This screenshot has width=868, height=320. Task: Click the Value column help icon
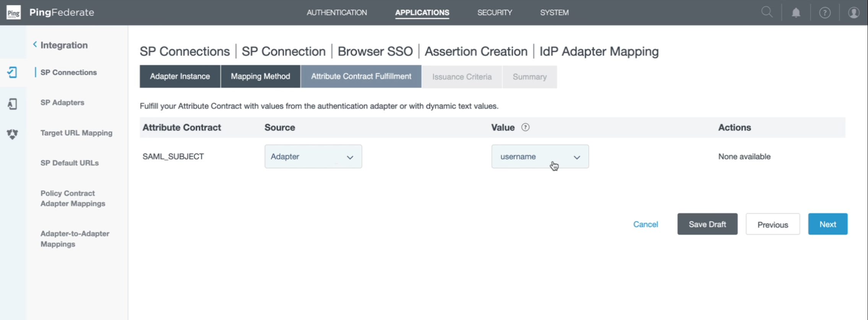pyautogui.click(x=525, y=127)
